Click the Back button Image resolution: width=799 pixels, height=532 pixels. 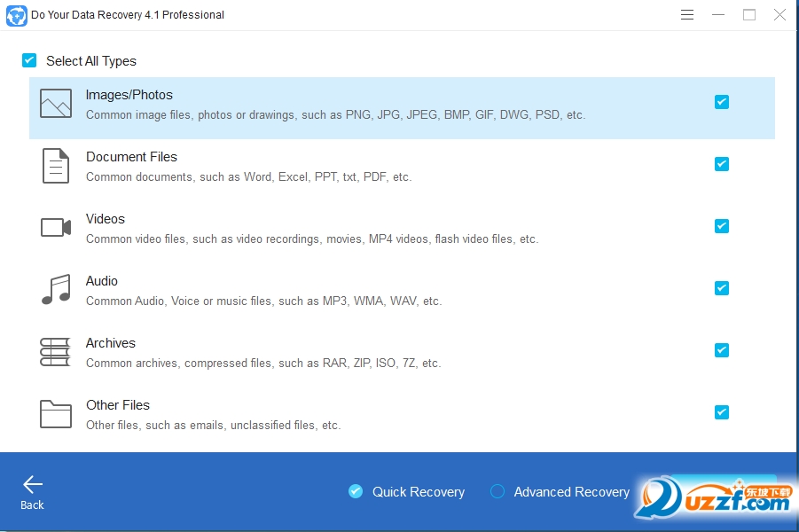coord(32,491)
